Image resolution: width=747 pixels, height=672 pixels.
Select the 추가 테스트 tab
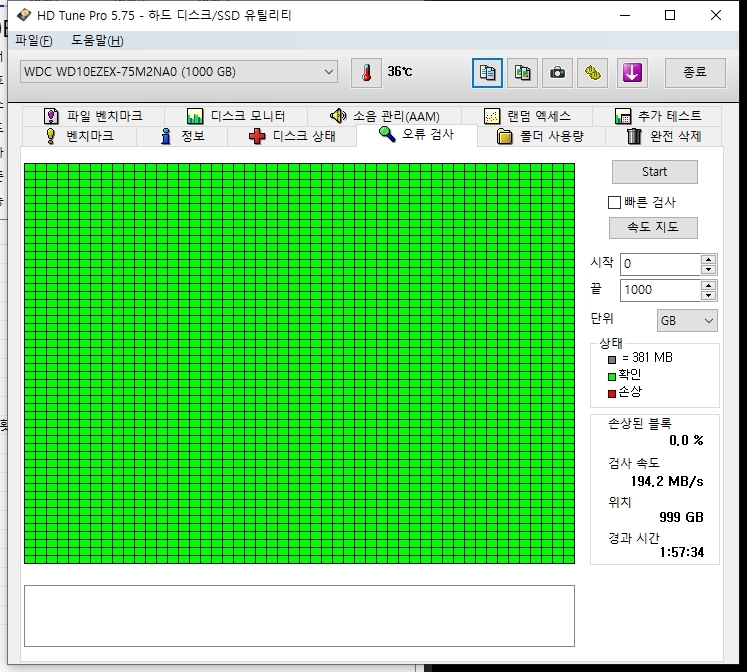(x=657, y=116)
